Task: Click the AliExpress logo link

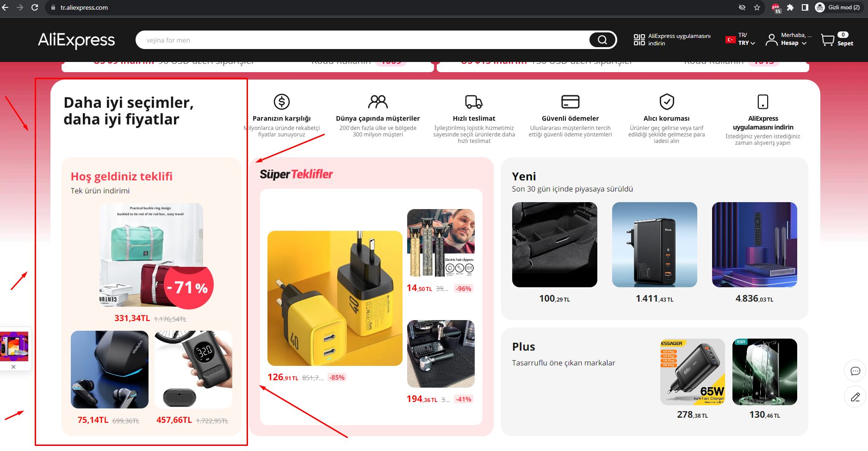Action: [76, 40]
